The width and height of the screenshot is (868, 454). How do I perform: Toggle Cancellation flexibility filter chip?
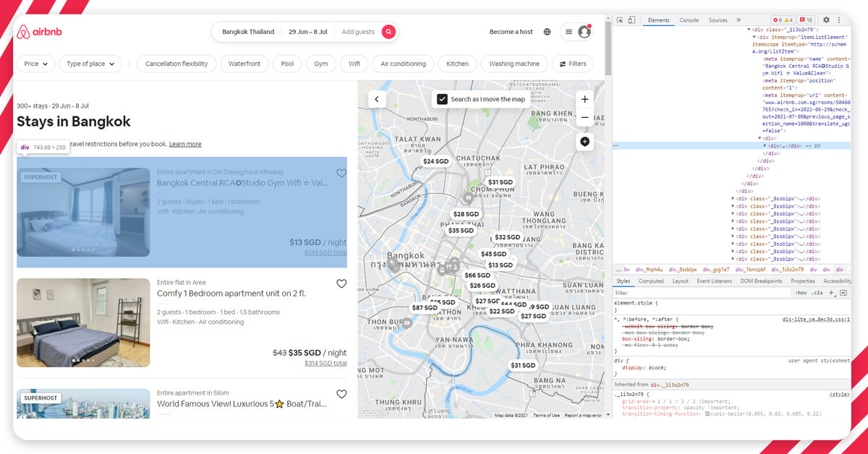pos(176,64)
